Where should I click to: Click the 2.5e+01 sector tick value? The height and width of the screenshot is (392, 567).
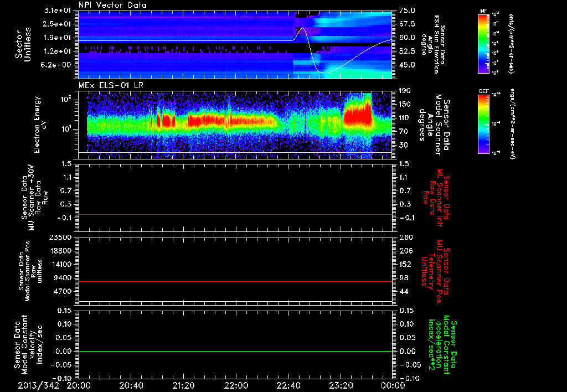(x=58, y=24)
